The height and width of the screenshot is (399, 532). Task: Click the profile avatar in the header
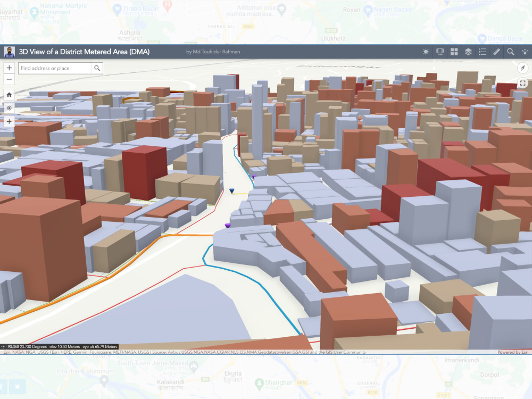pyautogui.click(x=8, y=52)
